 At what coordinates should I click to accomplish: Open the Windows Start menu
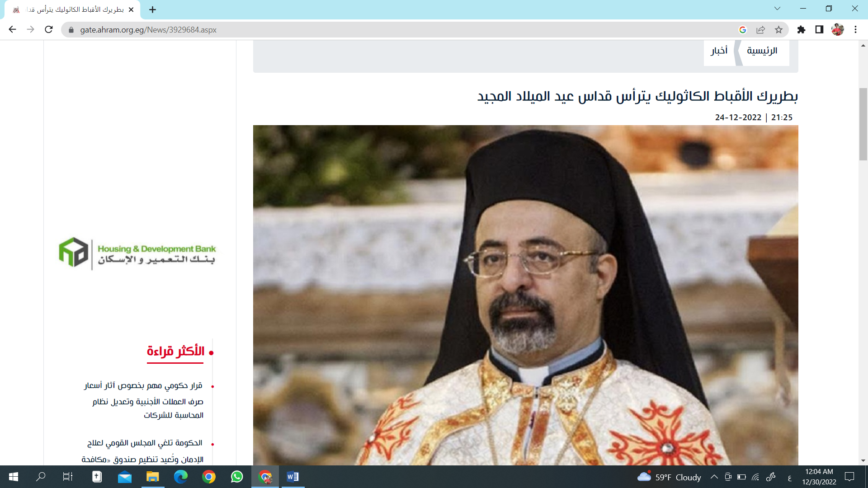pyautogui.click(x=14, y=477)
